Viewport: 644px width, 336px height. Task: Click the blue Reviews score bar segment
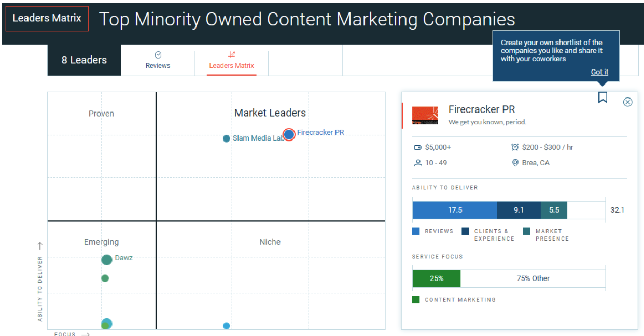point(454,210)
